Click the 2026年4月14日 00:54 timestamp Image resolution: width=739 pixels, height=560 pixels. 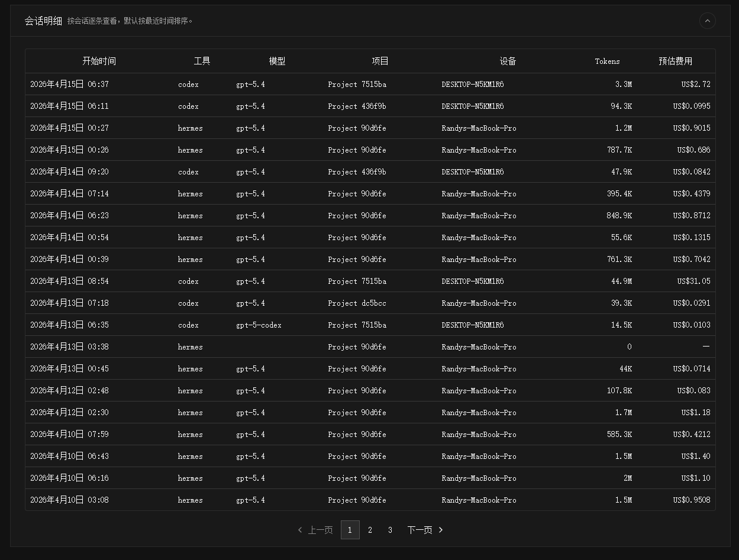[x=69, y=237]
